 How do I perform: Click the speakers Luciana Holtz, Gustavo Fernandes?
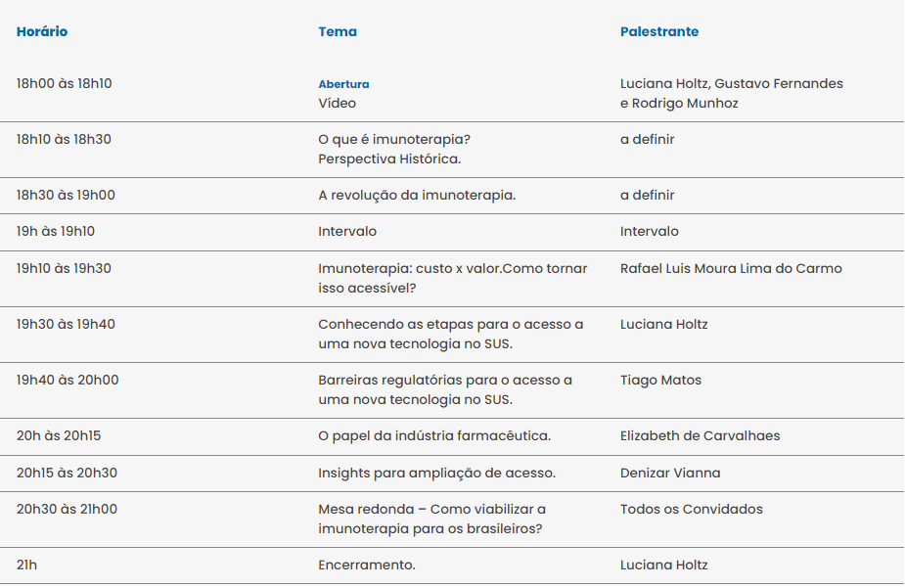coord(731,83)
